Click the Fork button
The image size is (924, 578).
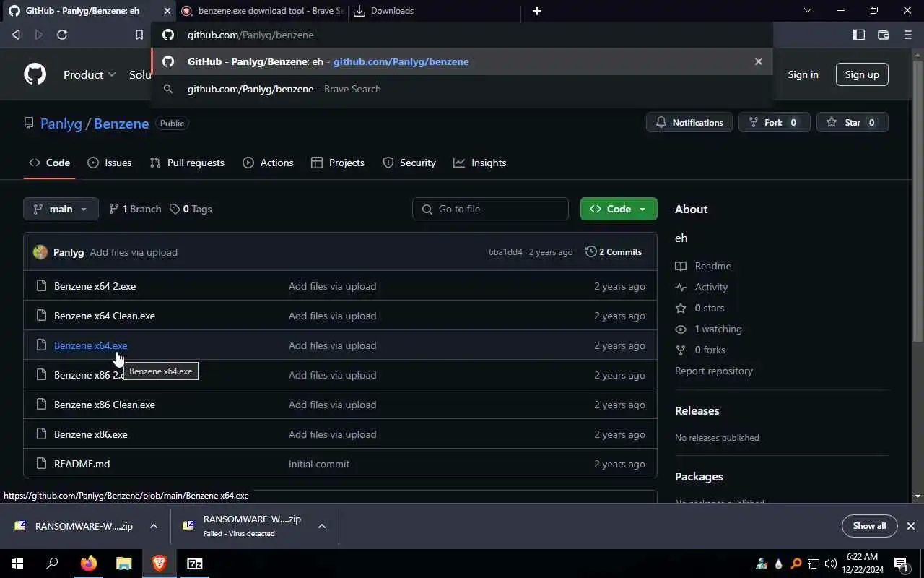tap(774, 123)
